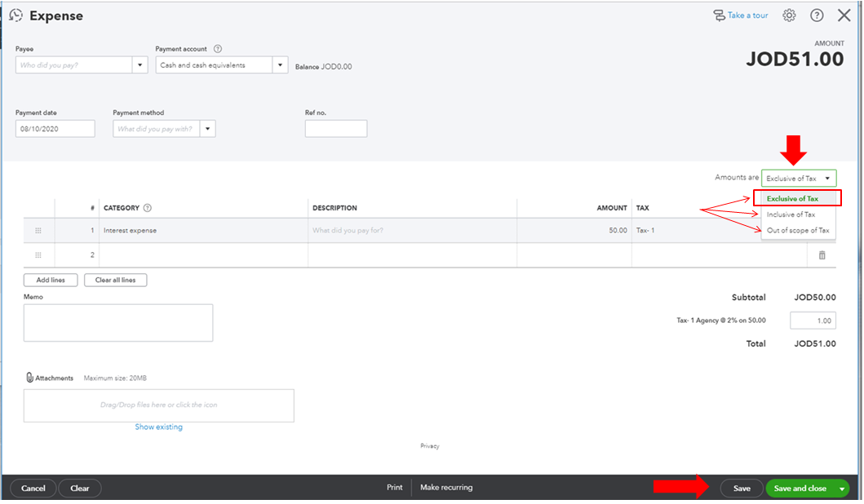Open the Payment account dropdown
Viewport: 864px width, 504px height.
(x=280, y=65)
